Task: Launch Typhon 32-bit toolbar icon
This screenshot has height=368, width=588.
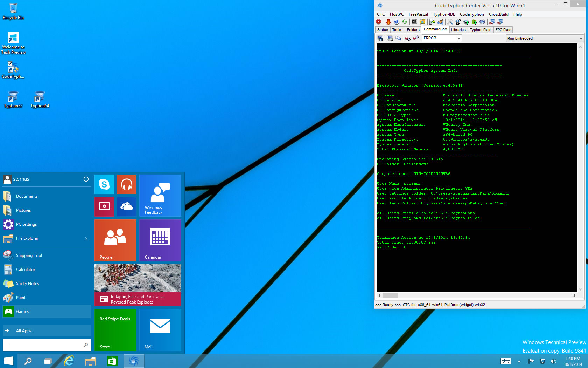Action: click(500, 22)
